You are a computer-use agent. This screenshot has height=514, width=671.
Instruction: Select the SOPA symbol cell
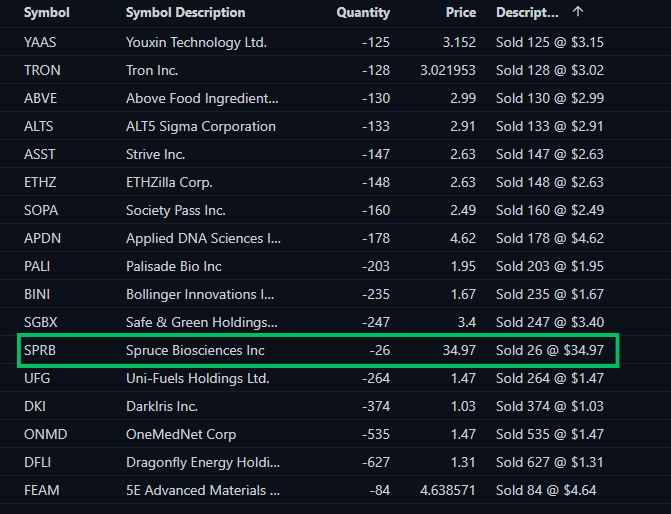pyautogui.click(x=41, y=210)
